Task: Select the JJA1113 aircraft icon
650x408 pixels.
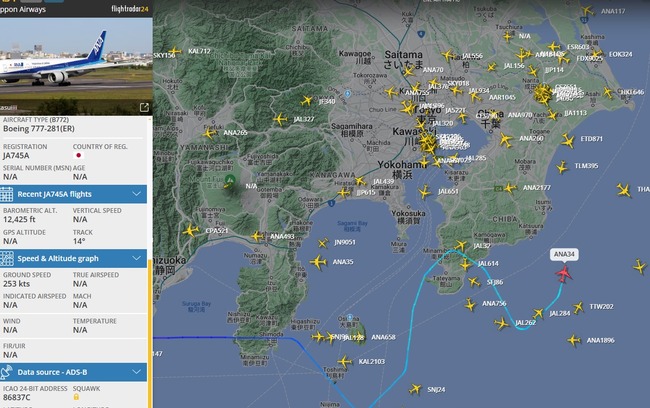Action: coord(552,114)
